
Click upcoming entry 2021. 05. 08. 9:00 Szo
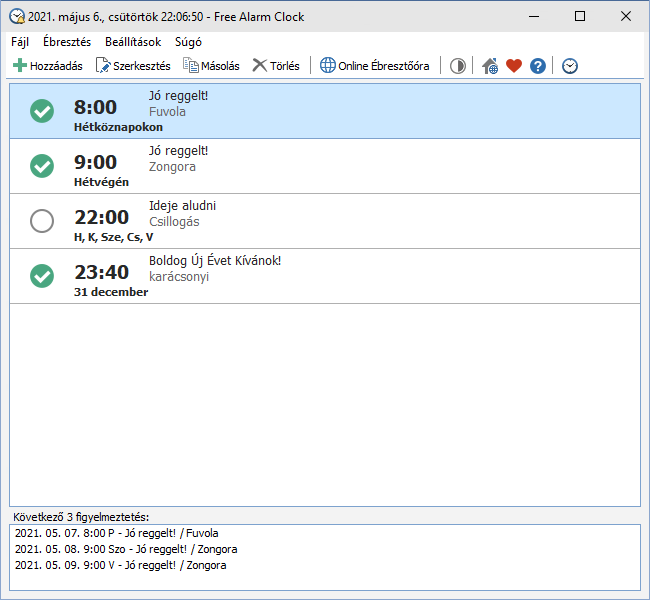point(126,549)
